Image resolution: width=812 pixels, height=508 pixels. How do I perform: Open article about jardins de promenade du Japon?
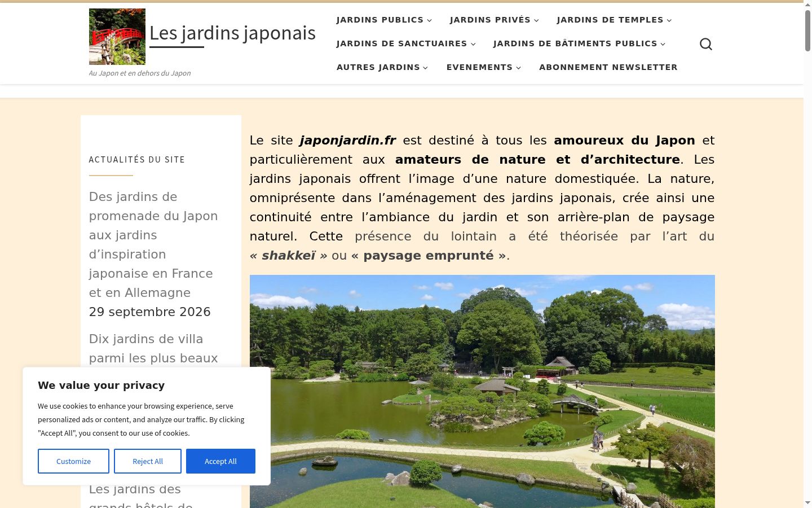153,244
